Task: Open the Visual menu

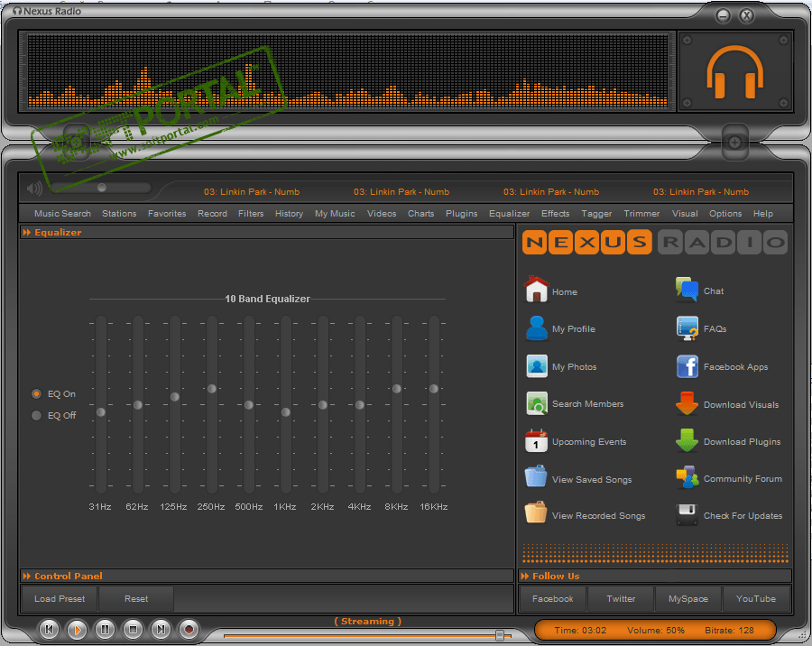Action: [x=685, y=214]
